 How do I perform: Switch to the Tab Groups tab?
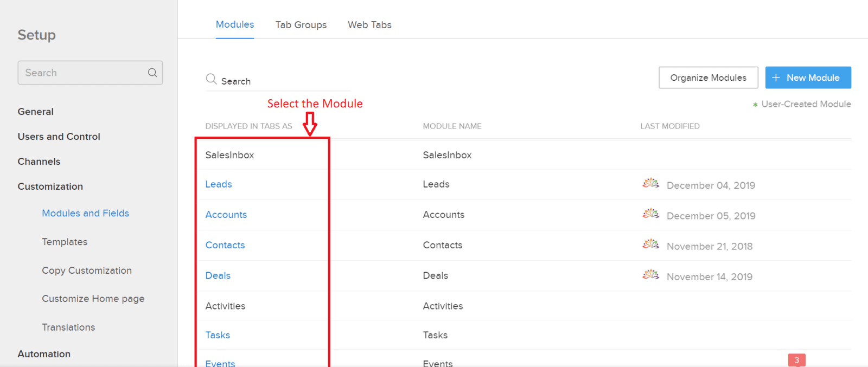pyautogui.click(x=301, y=25)
